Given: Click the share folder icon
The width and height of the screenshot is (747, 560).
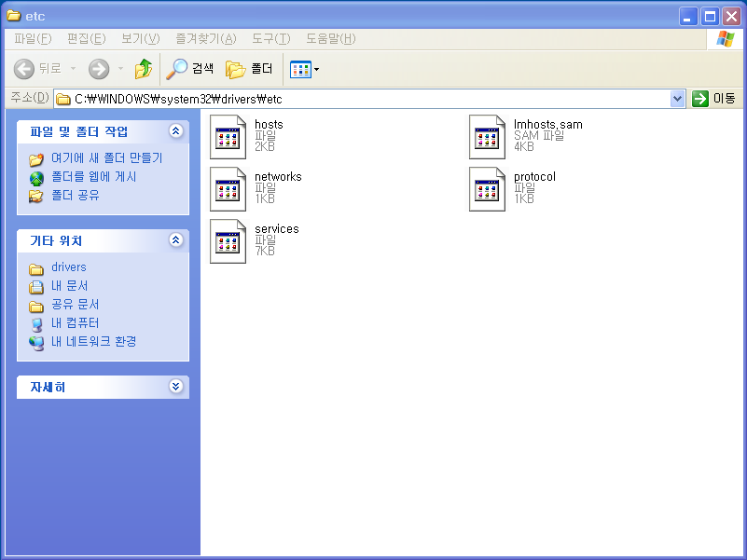Looking at the screenshot, I should [x=35, y=197].
